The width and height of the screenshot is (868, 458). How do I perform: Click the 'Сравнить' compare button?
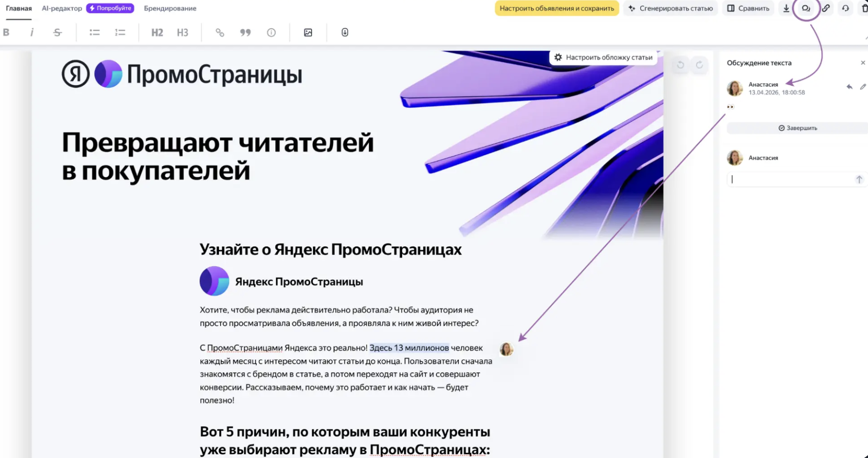coord(748,8)
